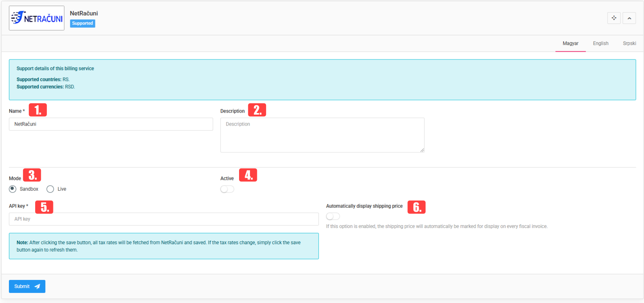Click red marker 5 beside API key

(x=44, y=207)
